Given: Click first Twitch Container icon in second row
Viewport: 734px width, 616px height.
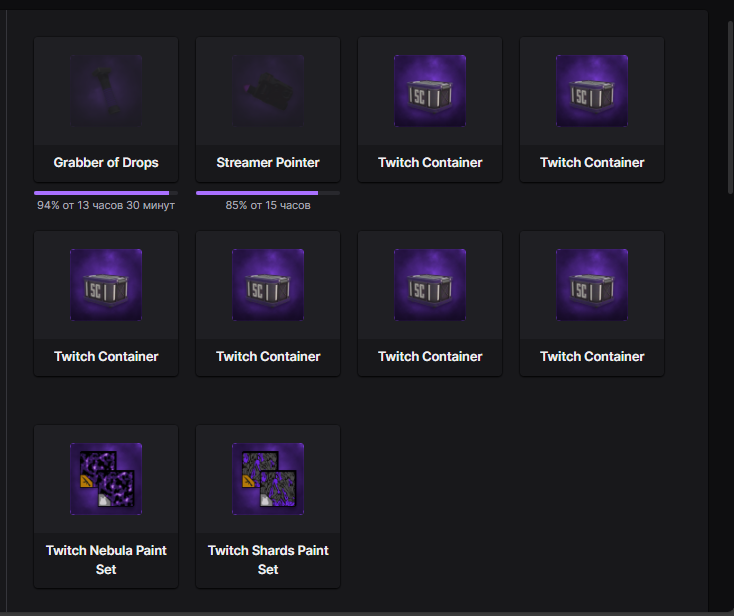Looking at the screenshot, I should tap(106, 284).
